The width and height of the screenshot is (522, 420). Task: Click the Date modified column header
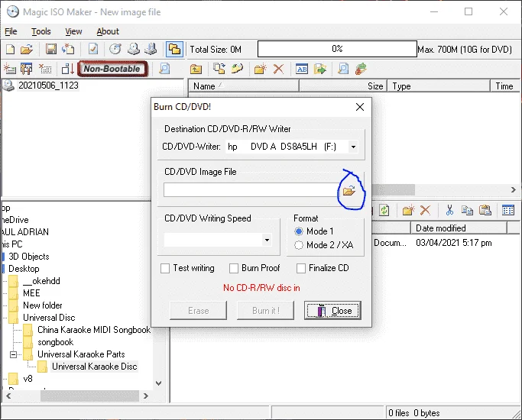459,228
